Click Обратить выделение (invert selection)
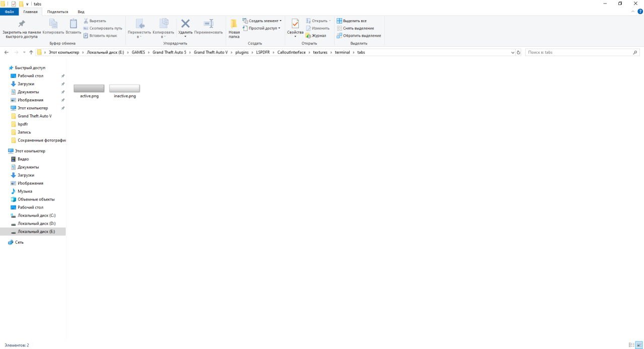Screen dimensions: 644x349 (359, 36)
